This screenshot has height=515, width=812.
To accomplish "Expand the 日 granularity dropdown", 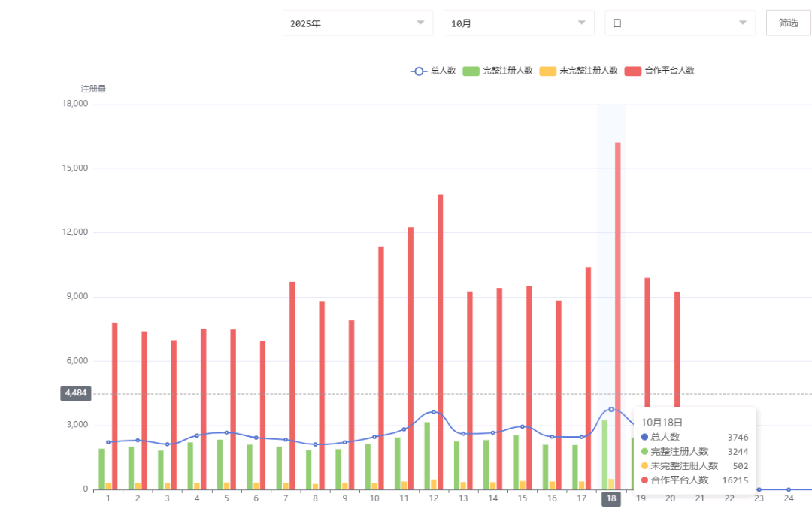I will tap(680, 23).
